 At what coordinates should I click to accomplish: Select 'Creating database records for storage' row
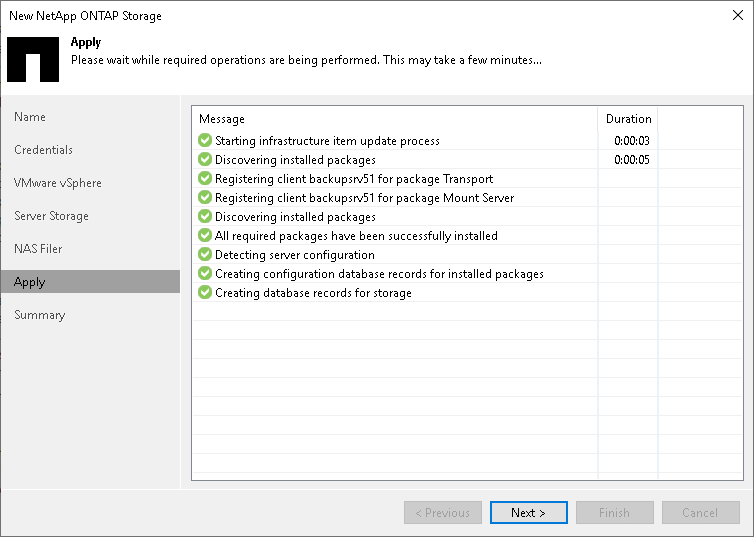468,292
